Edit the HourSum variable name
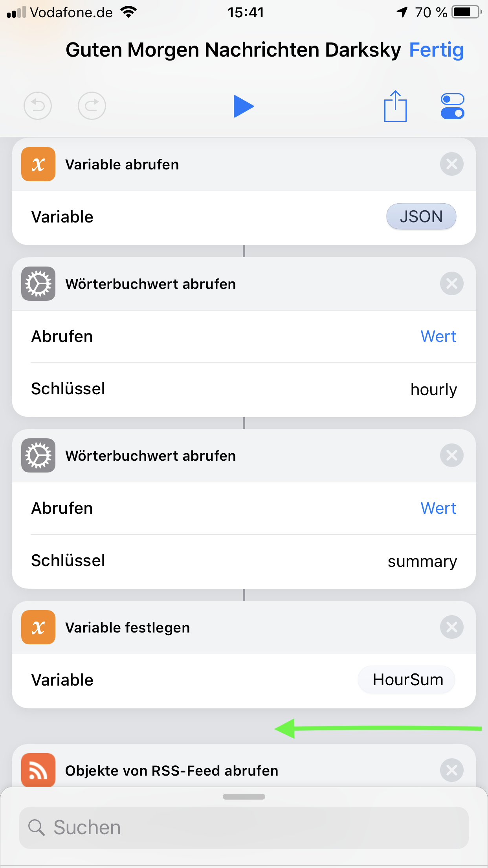488x868 pixels. click(407, 680)
